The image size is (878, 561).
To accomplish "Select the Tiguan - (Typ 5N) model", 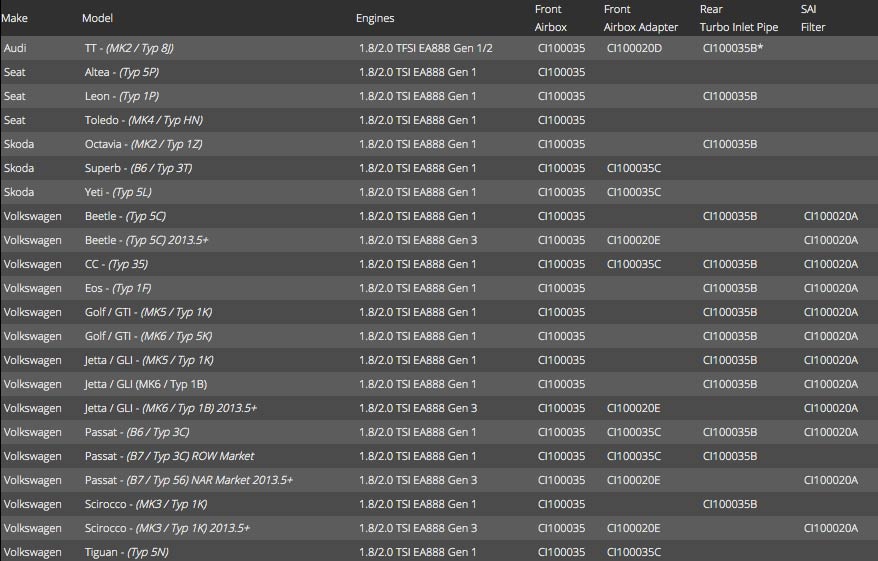I will click(127, 553).
